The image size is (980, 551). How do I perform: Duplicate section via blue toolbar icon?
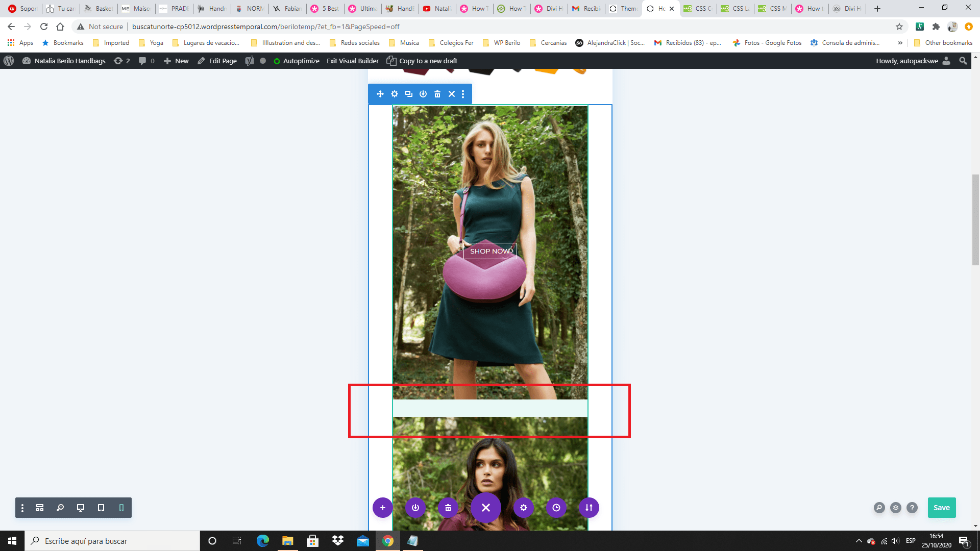(409, 94)
